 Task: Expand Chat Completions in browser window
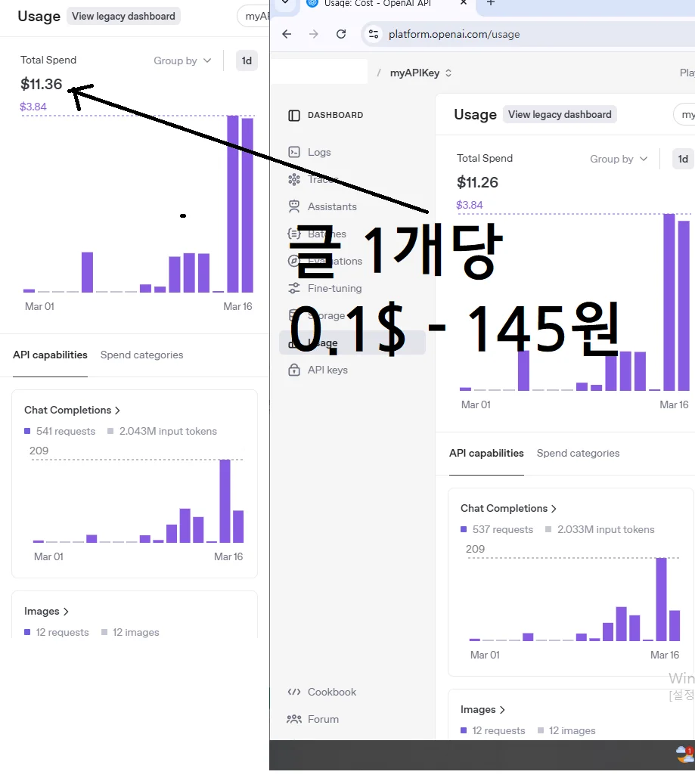tap(508, 509)
